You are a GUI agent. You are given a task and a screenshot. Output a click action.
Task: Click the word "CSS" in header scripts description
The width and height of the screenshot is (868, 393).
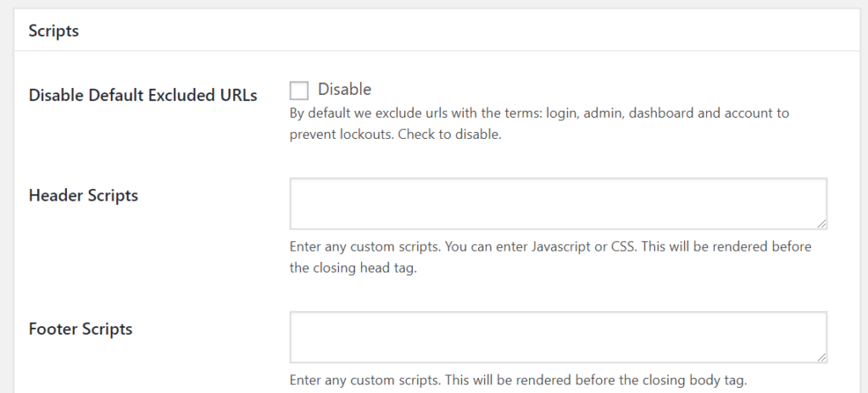[x=623, y=246]
